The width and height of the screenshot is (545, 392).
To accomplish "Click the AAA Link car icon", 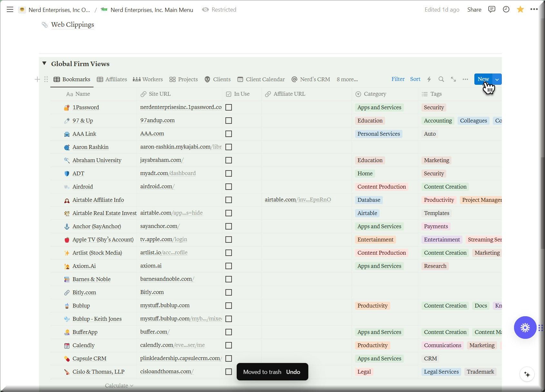I will pyautogui.click(x=67, y=134).
